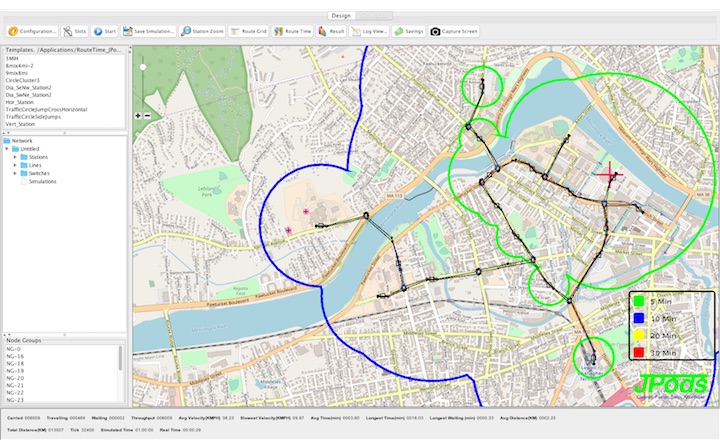Viewport: 720px width, 440px height.
Task: Click the Slots toolbar button
Action: click(73, 31)
